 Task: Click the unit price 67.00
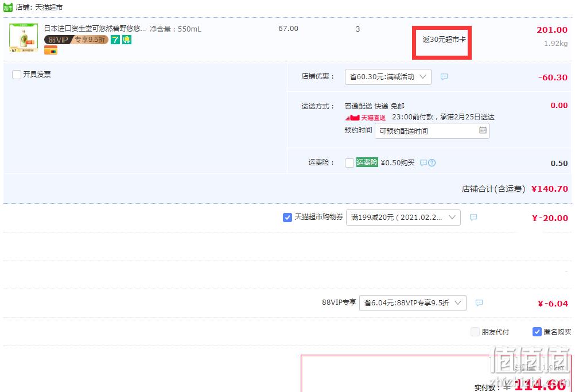click(288, 29)
